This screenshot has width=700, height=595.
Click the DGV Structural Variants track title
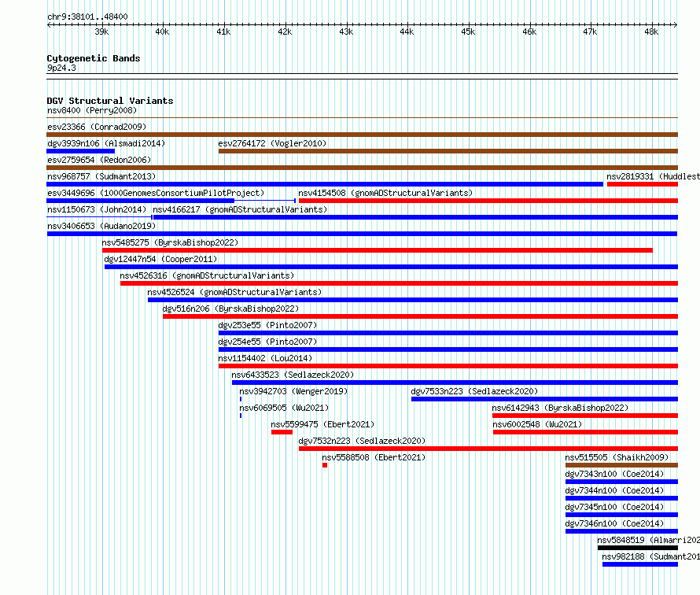(x=110, y=101)
